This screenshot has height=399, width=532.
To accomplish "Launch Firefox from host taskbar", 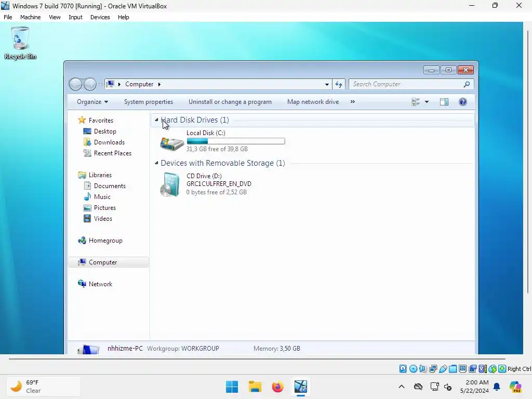I will tap(277, 387).
